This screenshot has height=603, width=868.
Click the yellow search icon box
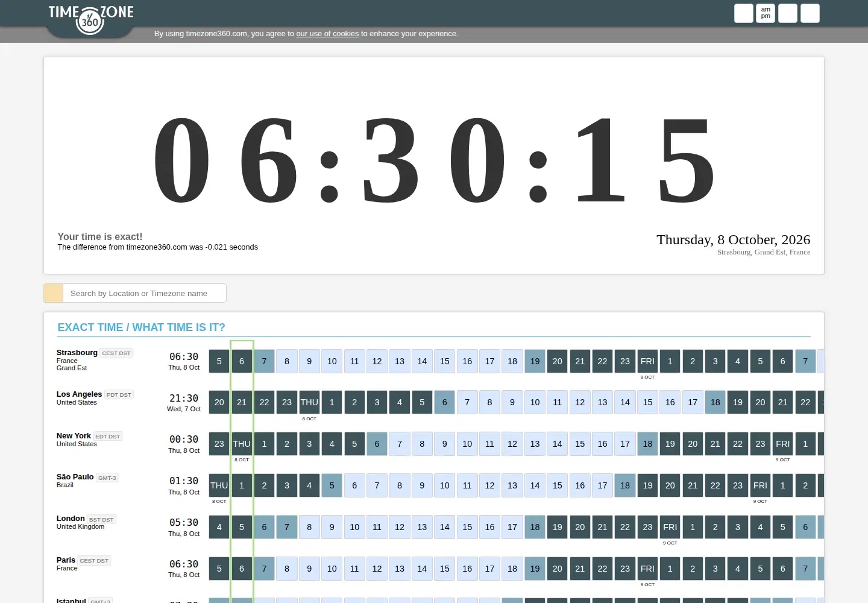click(54, 293)
